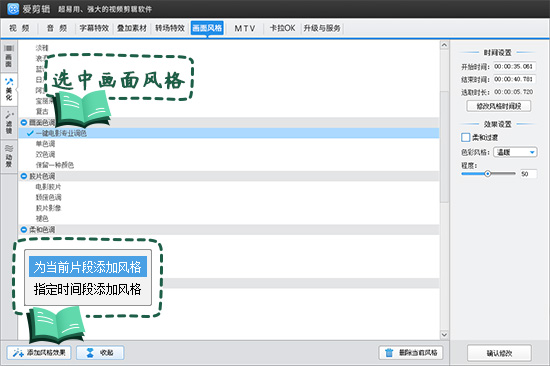
Task: Switch to the 叠加素材 tab
Action: point(132,28)
